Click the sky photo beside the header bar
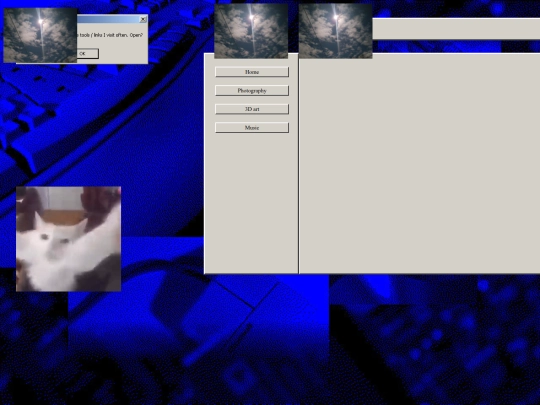540x405 pixels. coord(335,31)
